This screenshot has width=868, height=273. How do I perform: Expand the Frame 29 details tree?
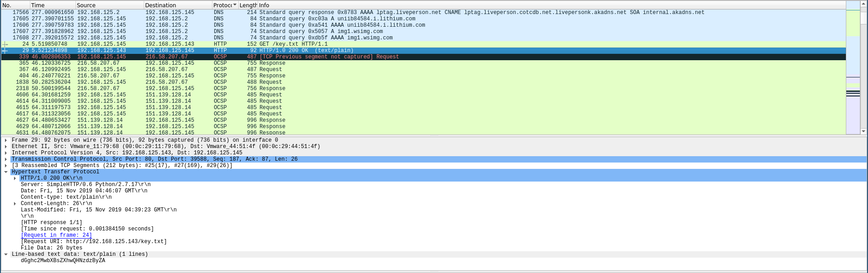click(x=5, y=140)
